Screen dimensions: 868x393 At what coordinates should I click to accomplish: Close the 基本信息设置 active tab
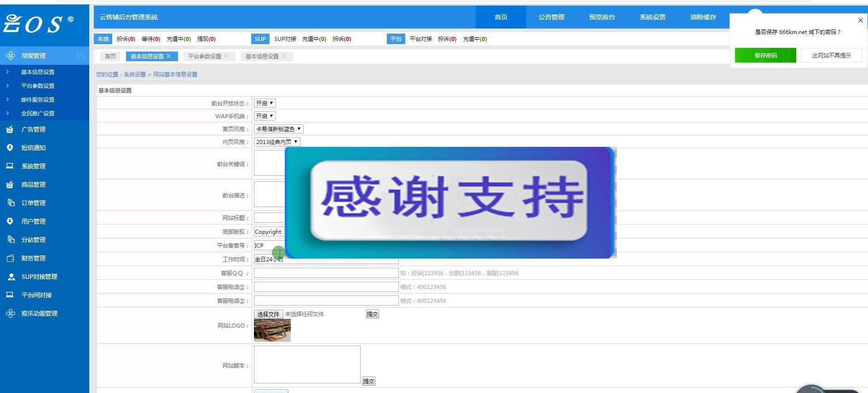(x=169, y=56)
